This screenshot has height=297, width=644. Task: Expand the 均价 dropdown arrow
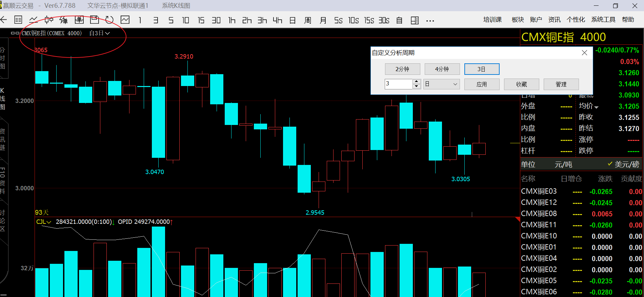(x=597, y=107)
